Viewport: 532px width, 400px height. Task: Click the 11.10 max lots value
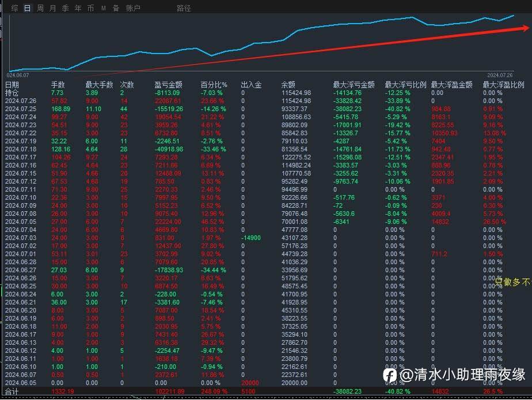tap(93, 109)
